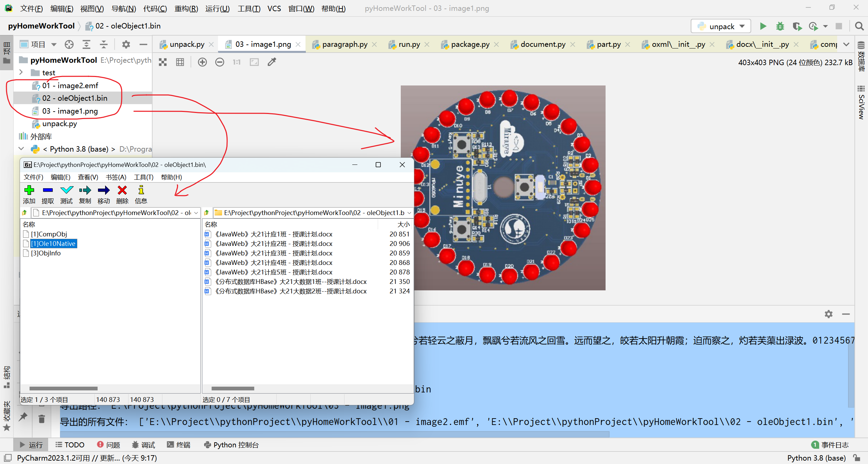Go up a folder in 7-Zip right pane
The width and height of the screenshot is (868, 464).
207,213
